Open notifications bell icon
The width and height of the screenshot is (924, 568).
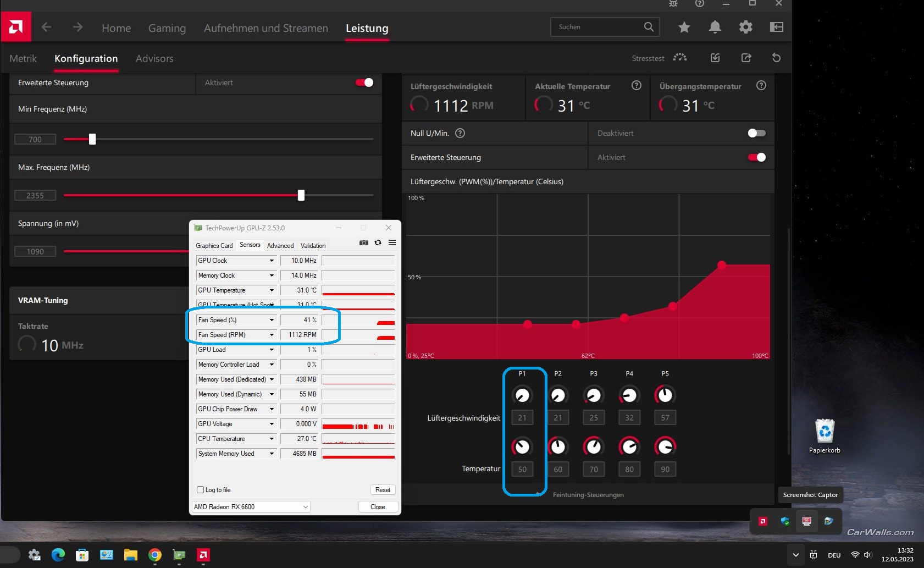[715, 27]
